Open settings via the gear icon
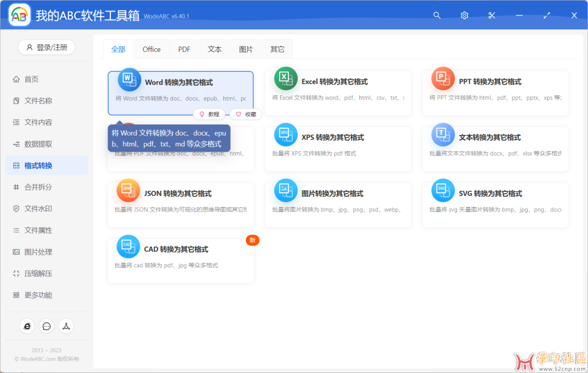Viewport: 588px width, 373px height. (x=464, y=16)
